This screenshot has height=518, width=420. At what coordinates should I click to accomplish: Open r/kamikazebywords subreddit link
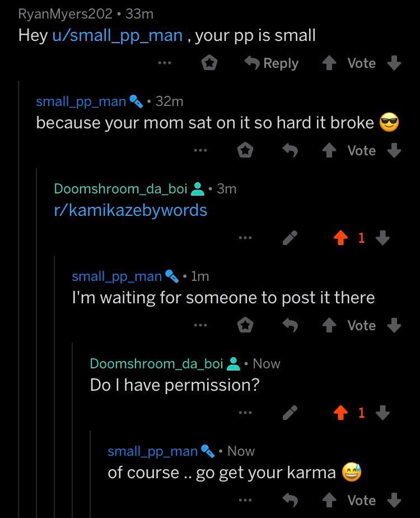[x=130, y=210]
